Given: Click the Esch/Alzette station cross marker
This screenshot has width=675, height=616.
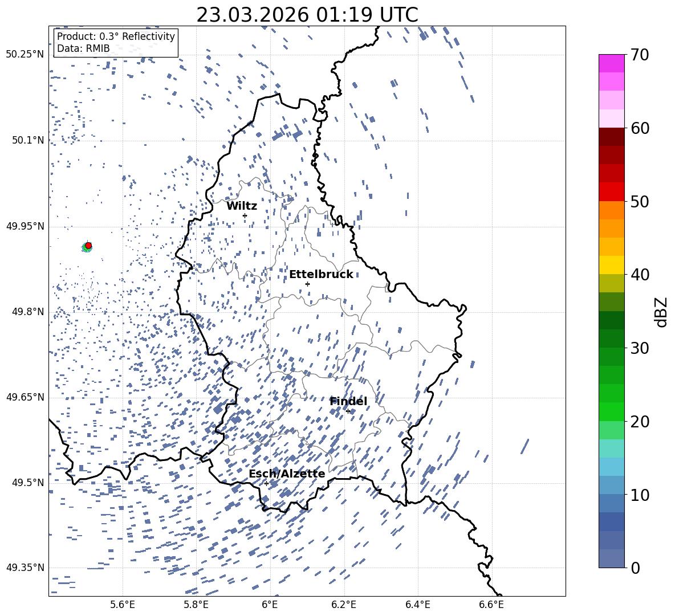Looking at the screenshot, I should tap(266, 483).
